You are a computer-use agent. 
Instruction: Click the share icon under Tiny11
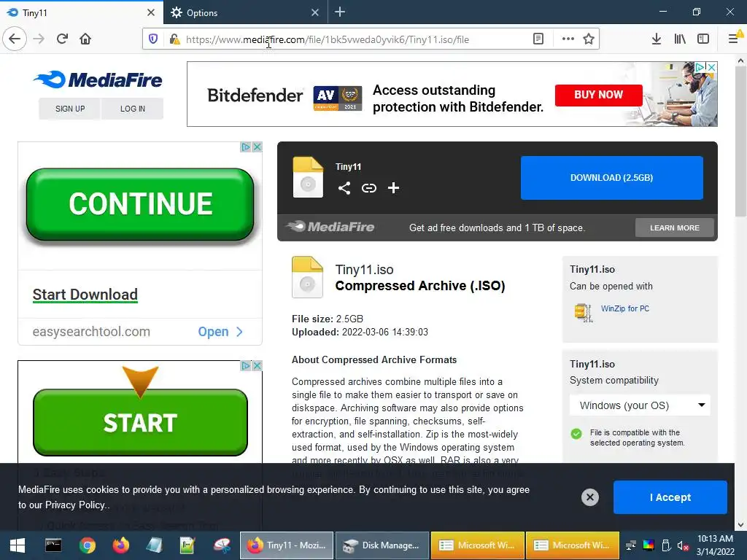[x=344, y=188]
